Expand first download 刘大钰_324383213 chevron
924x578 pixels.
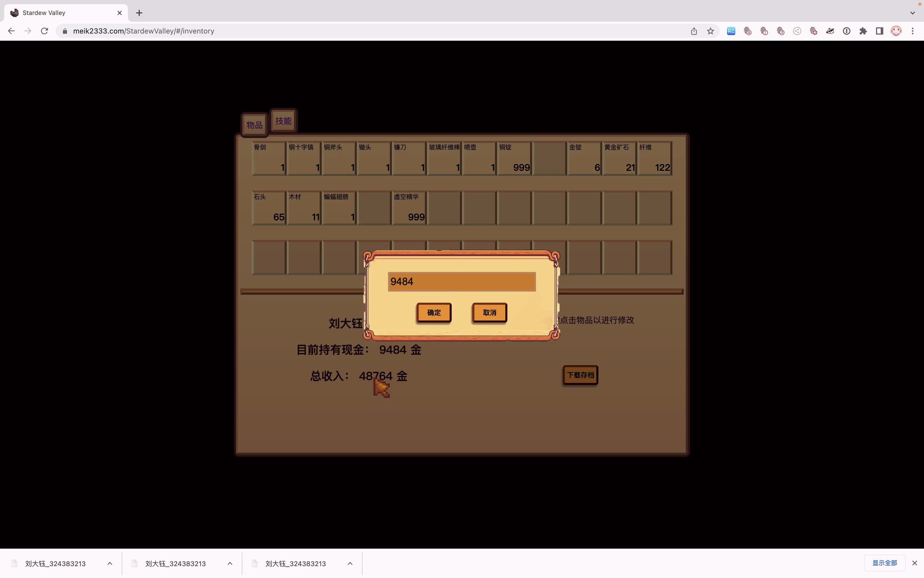tap(110, 564)
